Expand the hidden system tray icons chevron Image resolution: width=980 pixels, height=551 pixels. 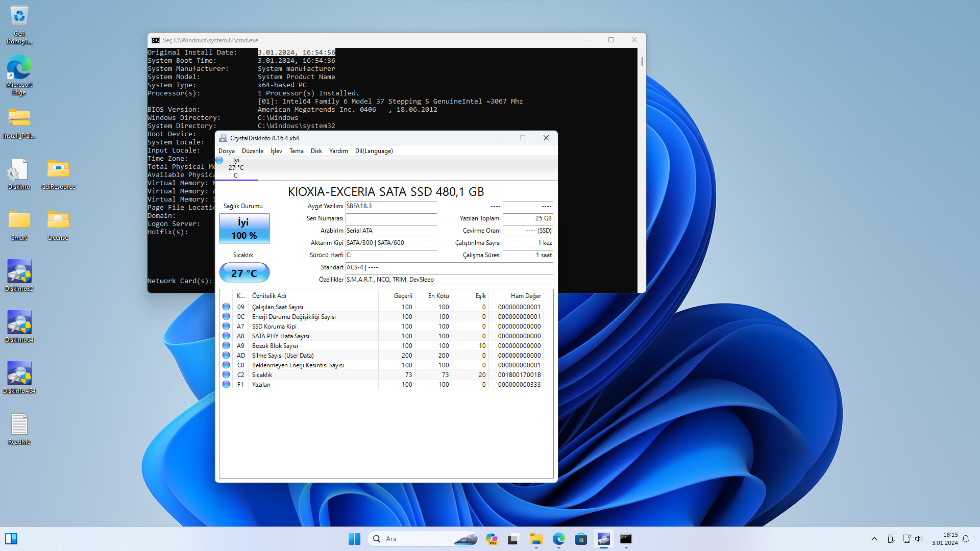click(x=874, y=539)
